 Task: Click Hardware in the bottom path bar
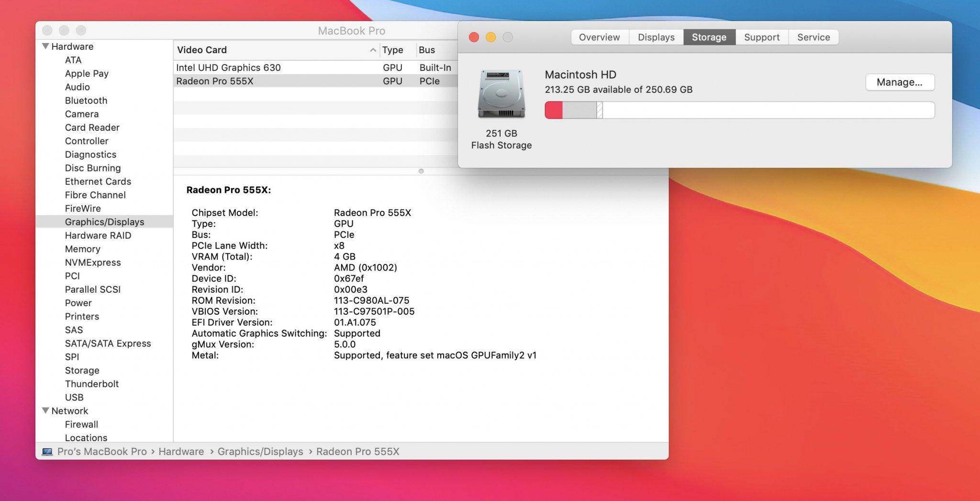(x=181, y=452)
